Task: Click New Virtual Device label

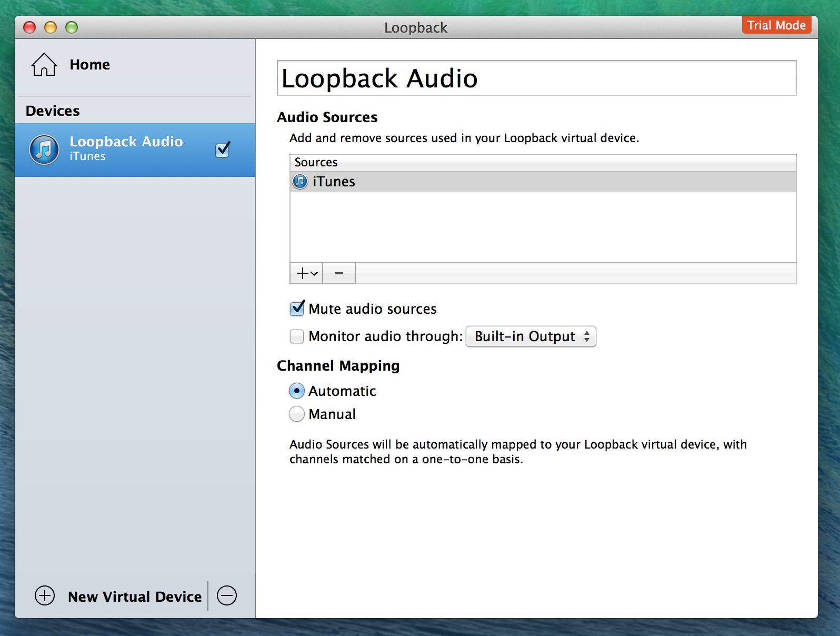Action: coord(135,597)
